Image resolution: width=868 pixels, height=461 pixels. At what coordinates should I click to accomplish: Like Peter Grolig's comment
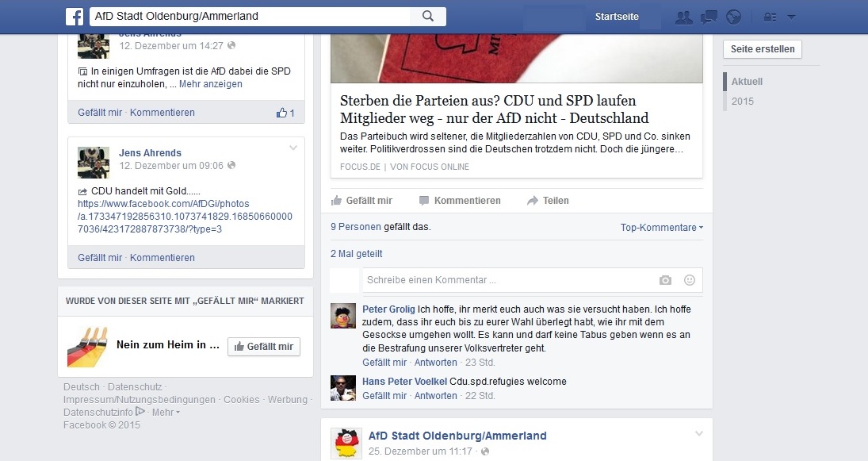tap(384, 363)
